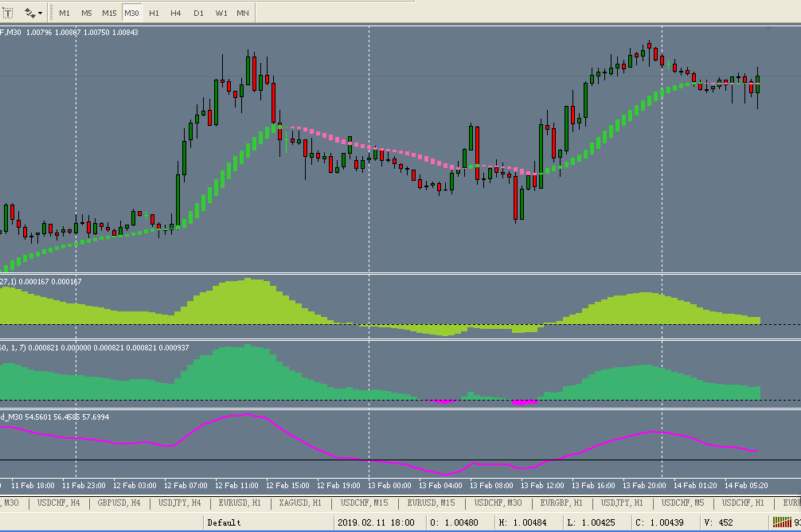801x532 pixels.
Task: Switch chart to M1 timeframe
Action: [x=64, y=14]
